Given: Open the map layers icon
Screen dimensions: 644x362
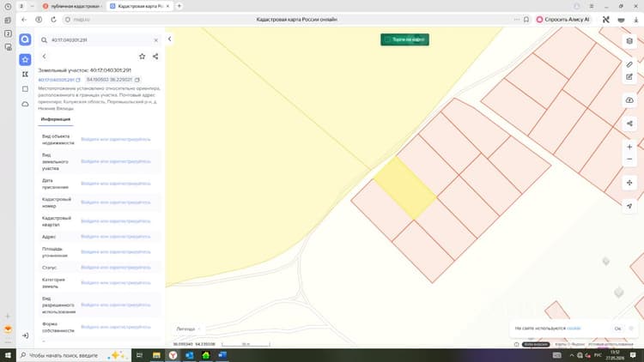Looking at the screenshot, I should (x=629, y=40).
